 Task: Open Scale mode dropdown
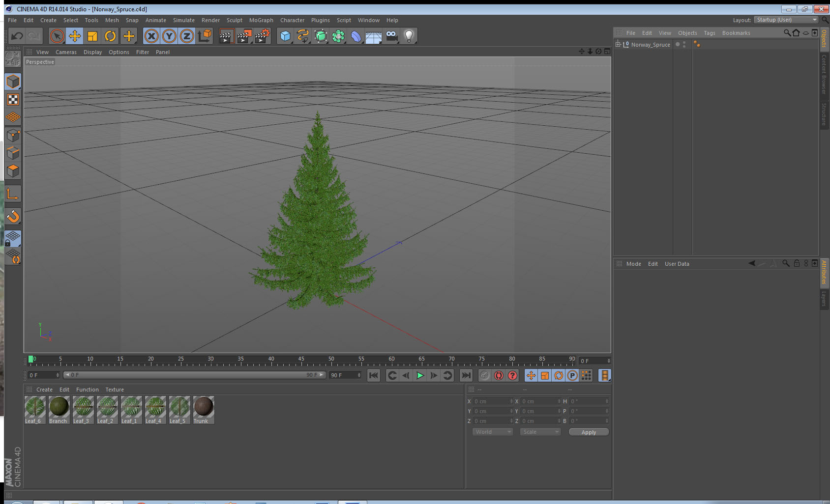pos(540,432)
